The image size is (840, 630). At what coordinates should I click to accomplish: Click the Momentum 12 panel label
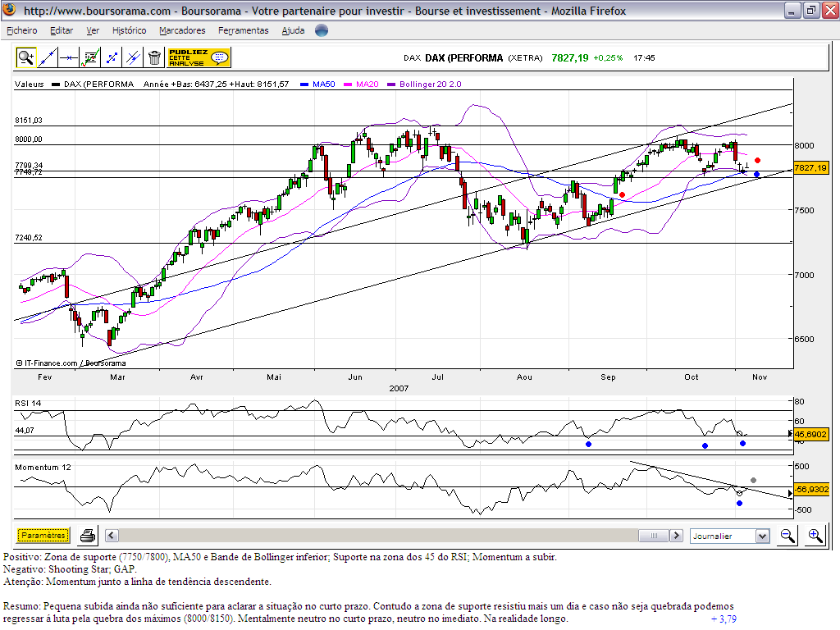[x=43, y=467]
